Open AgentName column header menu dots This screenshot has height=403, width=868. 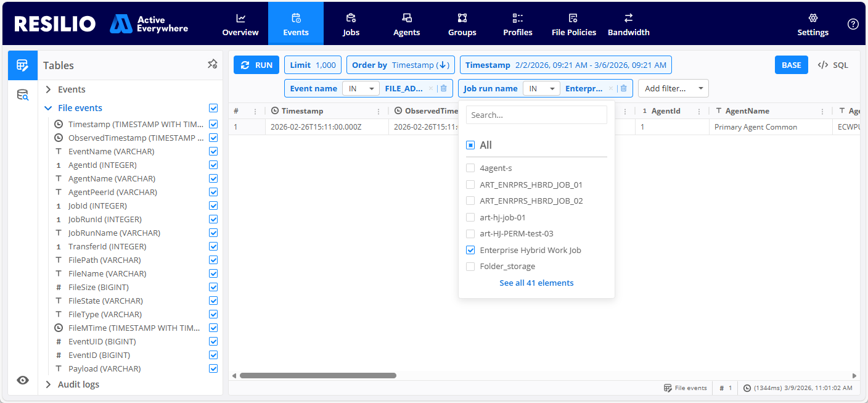coord(822,111)
